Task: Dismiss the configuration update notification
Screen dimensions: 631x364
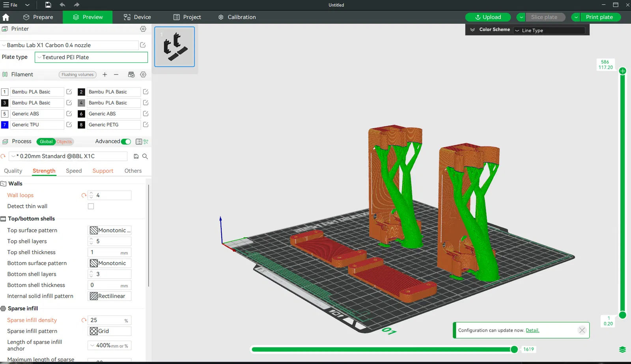Action: pos(582,330)
